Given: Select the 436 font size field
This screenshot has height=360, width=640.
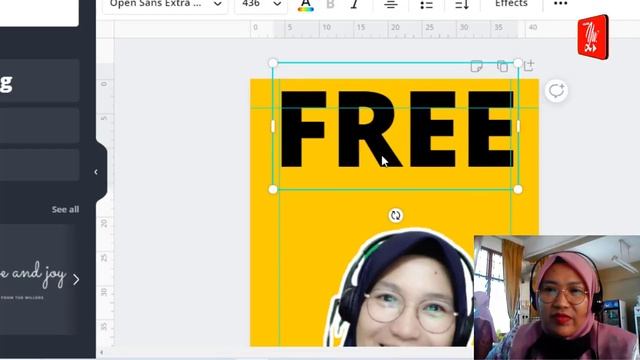Looking at the screenshot, I should (251, 4).
